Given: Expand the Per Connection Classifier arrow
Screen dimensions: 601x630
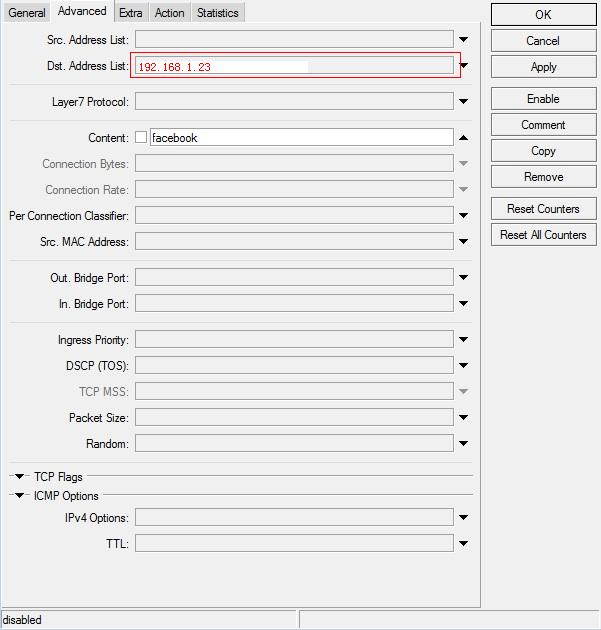Looking at the screenshot, I should [x=464, y=216].
